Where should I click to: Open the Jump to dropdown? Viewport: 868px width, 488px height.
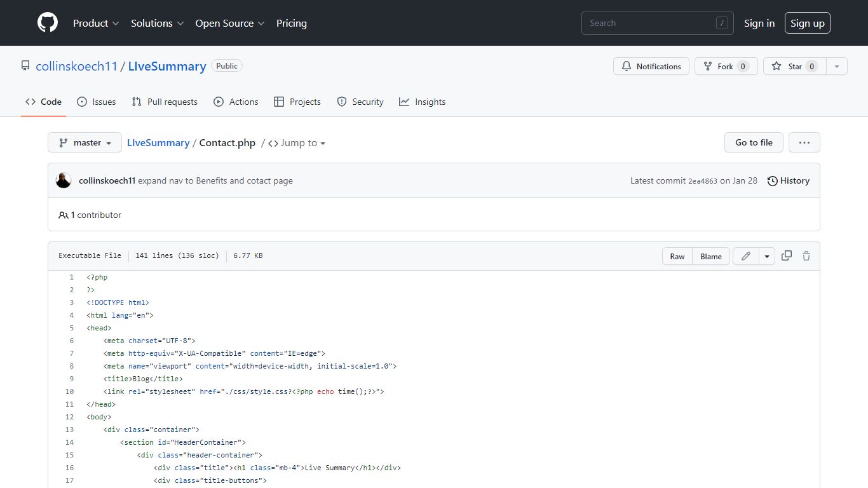pyautogui.click(x=297, y=143)
